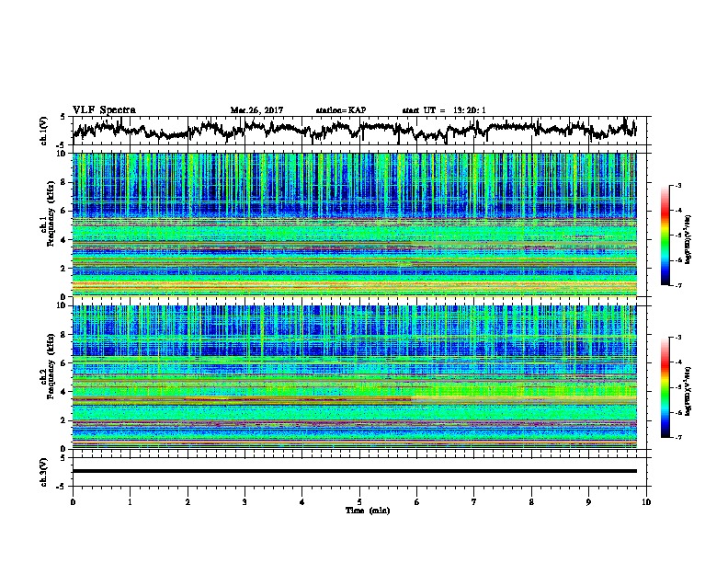Click the 'VLF Spectra' title text
Image resolution: width=728 pixels, height=563 pixels.
click(x=104, y=110)
